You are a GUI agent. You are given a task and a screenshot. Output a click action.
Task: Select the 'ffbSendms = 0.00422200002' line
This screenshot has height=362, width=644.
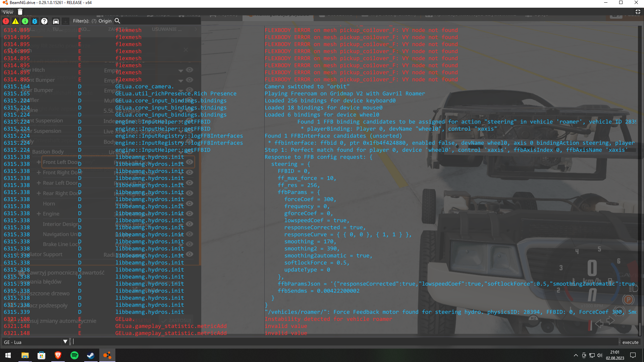(x=319, y=291)
